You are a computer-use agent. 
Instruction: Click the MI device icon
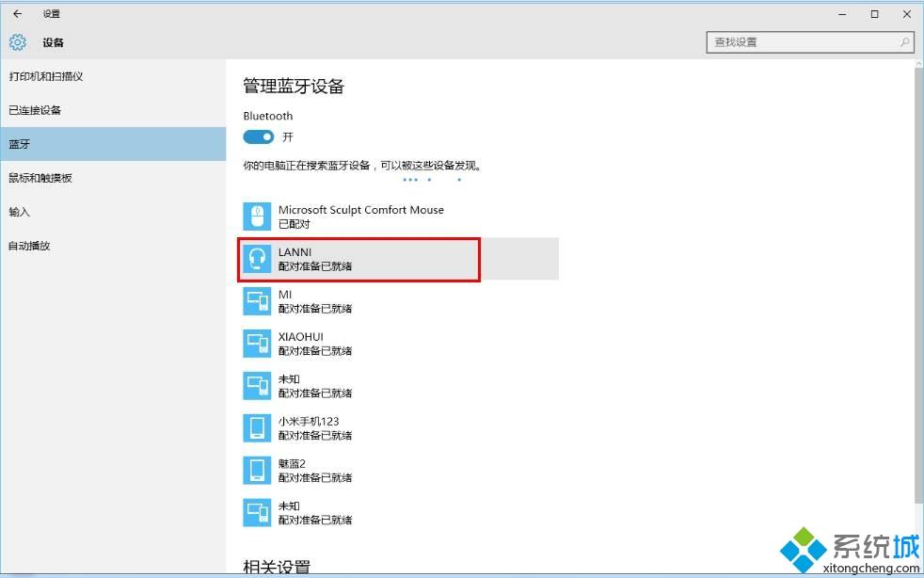[257, 301]
